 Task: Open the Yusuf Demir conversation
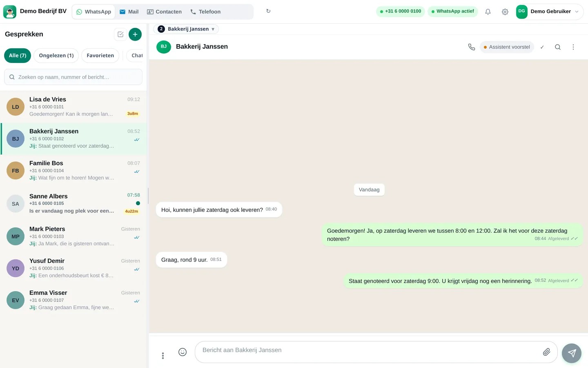(73, 269)
